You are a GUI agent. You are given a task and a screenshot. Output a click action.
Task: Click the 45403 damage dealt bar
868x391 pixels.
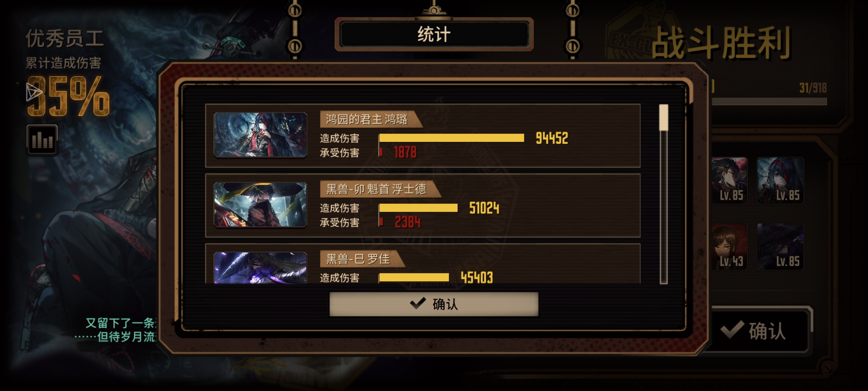(x=414, y=278)
